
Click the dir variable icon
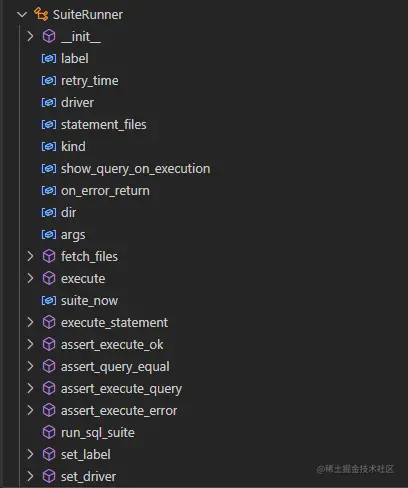pos(49,213)
